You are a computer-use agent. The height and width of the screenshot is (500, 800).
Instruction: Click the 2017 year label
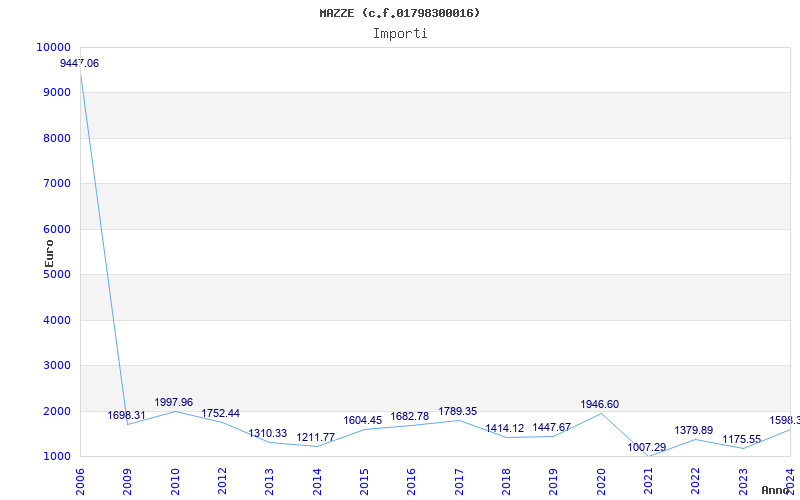pos(459,481)
